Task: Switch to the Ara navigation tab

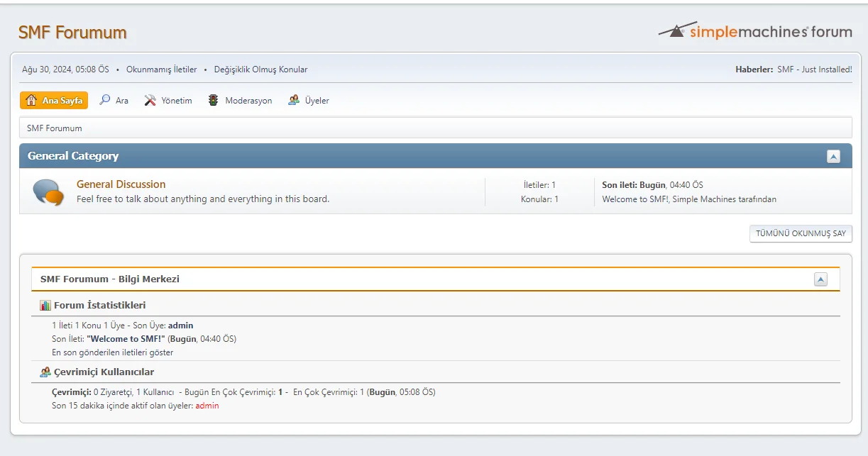Action: [x=121, y=100]
